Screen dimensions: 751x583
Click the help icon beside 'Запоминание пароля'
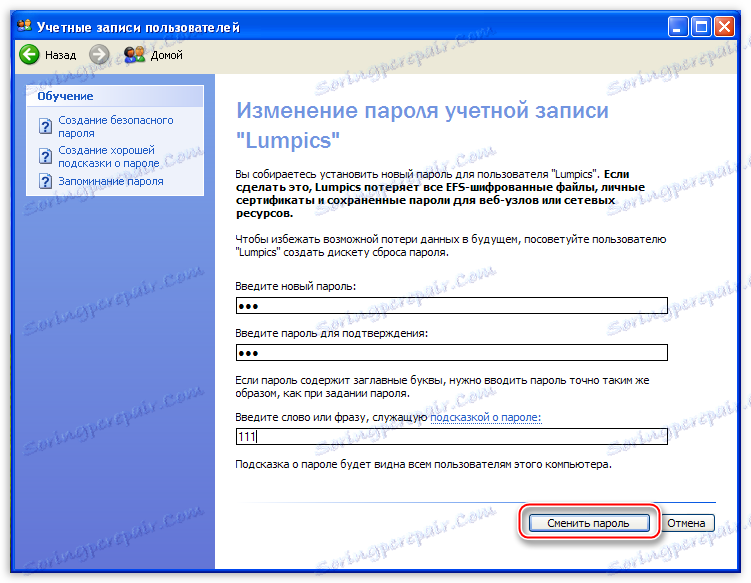tap(46, 182)
